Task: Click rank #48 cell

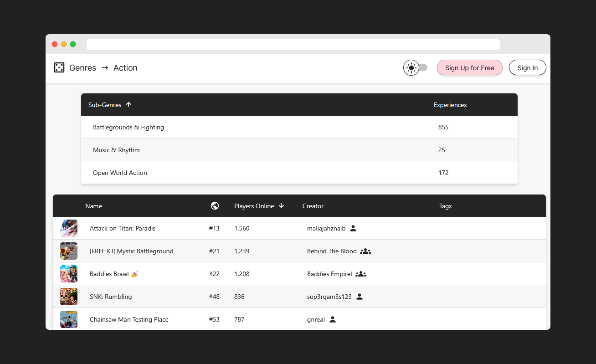Action: [x=214, y=297]
